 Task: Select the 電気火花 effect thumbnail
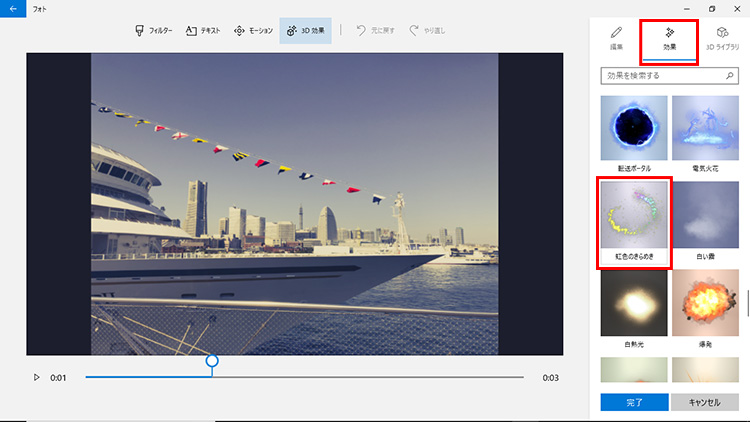click(x=705, y=129)
